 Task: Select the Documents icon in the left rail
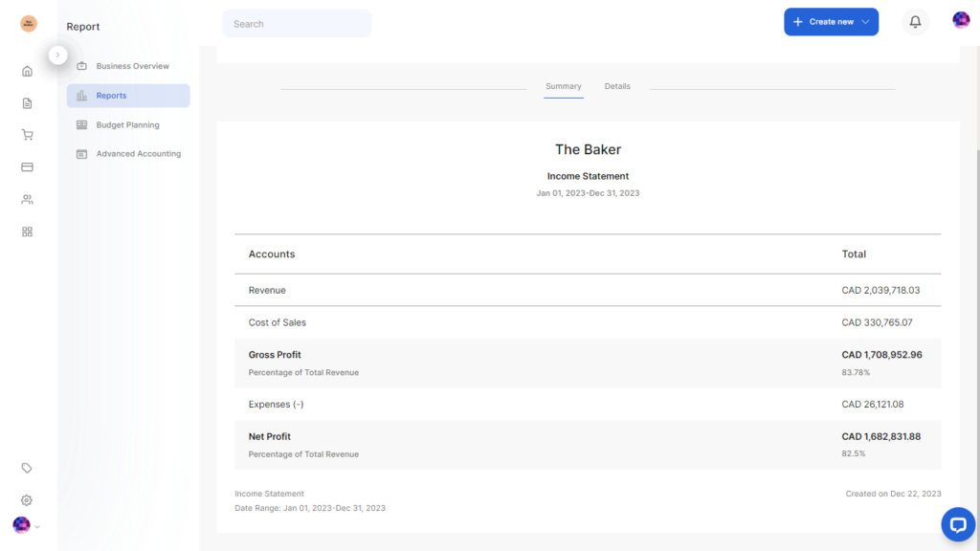pos(27,102)
